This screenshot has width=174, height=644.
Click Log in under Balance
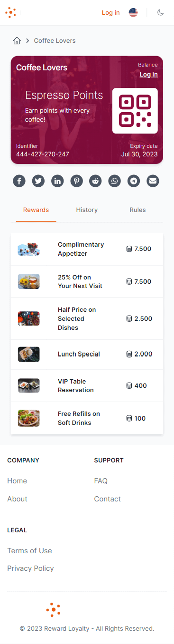tap(149, 75)
